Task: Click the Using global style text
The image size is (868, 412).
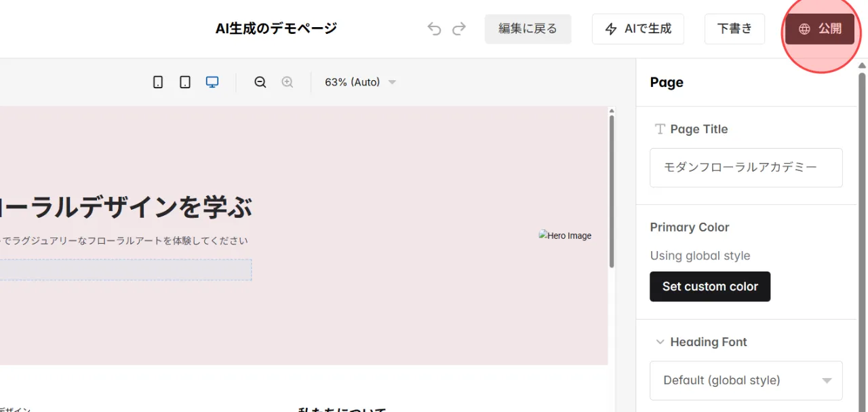Action: click(x=700, y=256)
